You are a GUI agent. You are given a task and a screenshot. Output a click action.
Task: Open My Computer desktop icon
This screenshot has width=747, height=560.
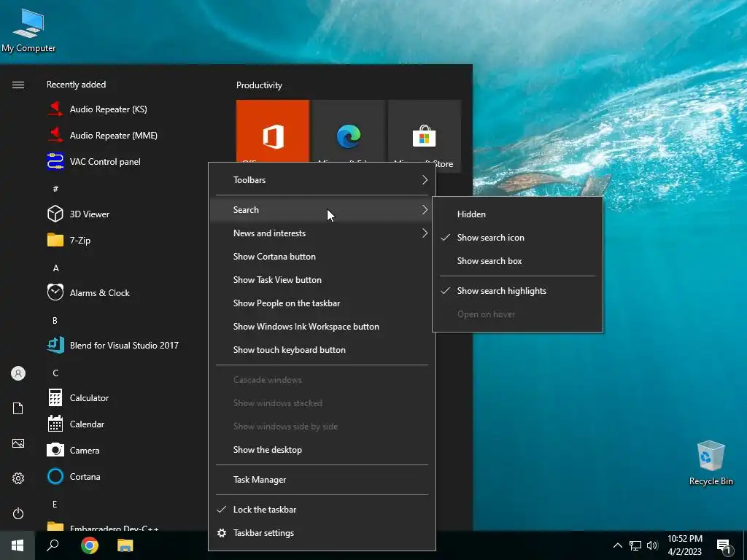pyautogui.click(x=28, y=30)
